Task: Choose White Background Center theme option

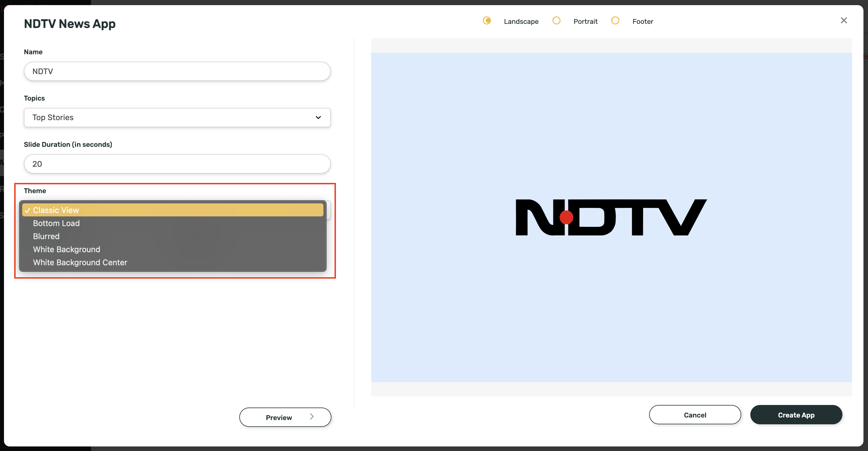Action: pyautogui.click(x=173, y=262)
